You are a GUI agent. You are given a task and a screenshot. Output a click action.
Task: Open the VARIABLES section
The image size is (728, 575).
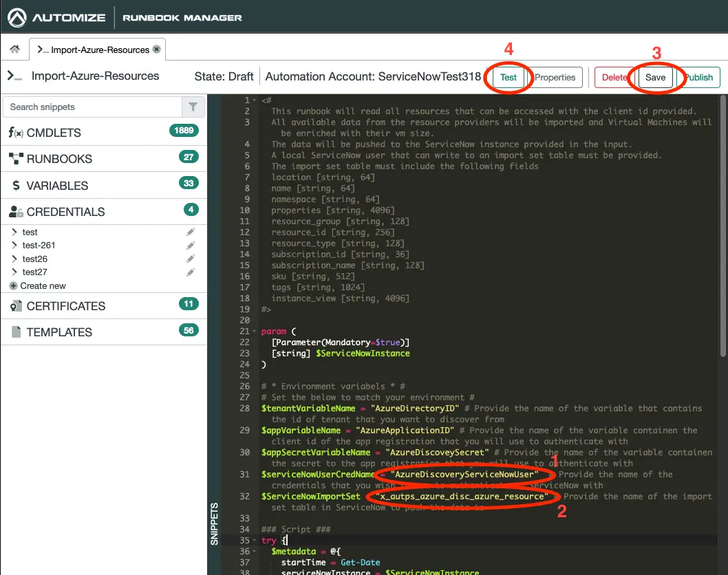pyautogui.click(x=103, y=185)
